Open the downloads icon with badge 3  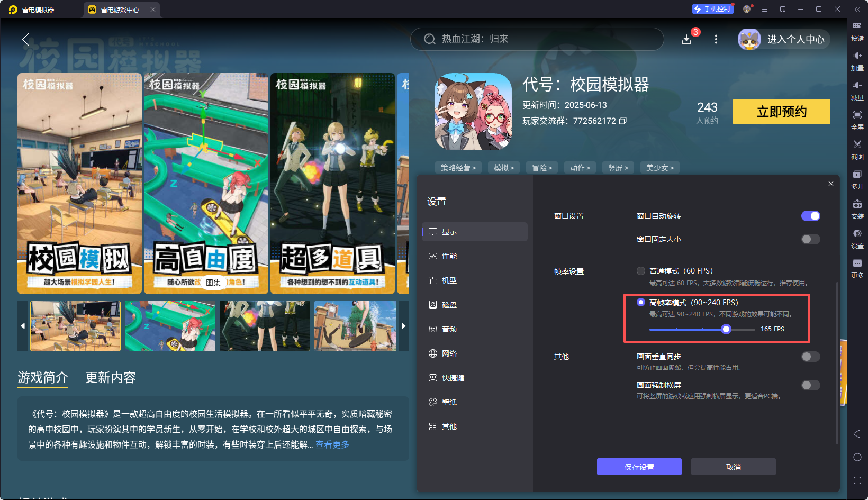(x=686, y=39)
